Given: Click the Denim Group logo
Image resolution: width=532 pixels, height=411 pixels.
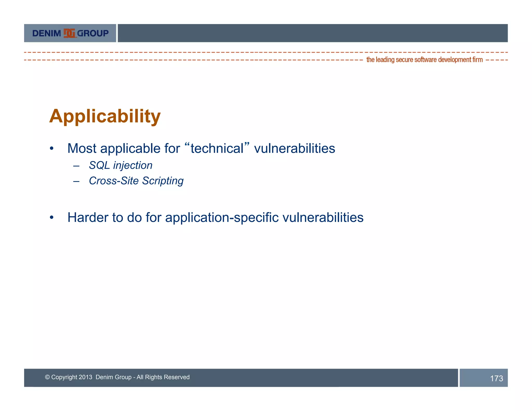Looking at the screenshot, I should pos(70,33).
